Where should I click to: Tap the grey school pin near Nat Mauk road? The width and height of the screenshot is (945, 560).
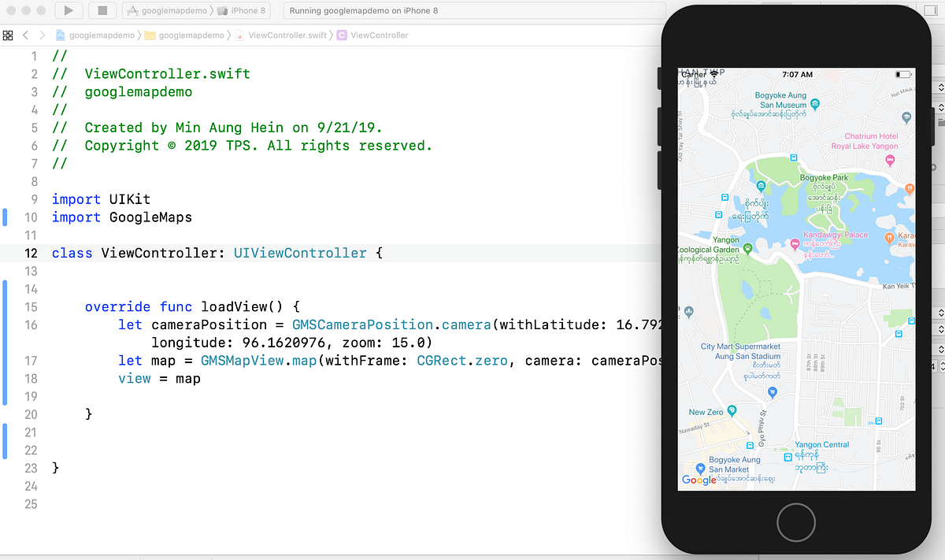(x=906, y=116)
